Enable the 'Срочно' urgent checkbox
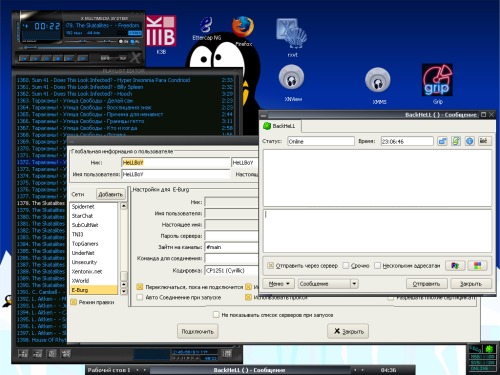This screenshot has width=500, height=375. pos(346,266)
